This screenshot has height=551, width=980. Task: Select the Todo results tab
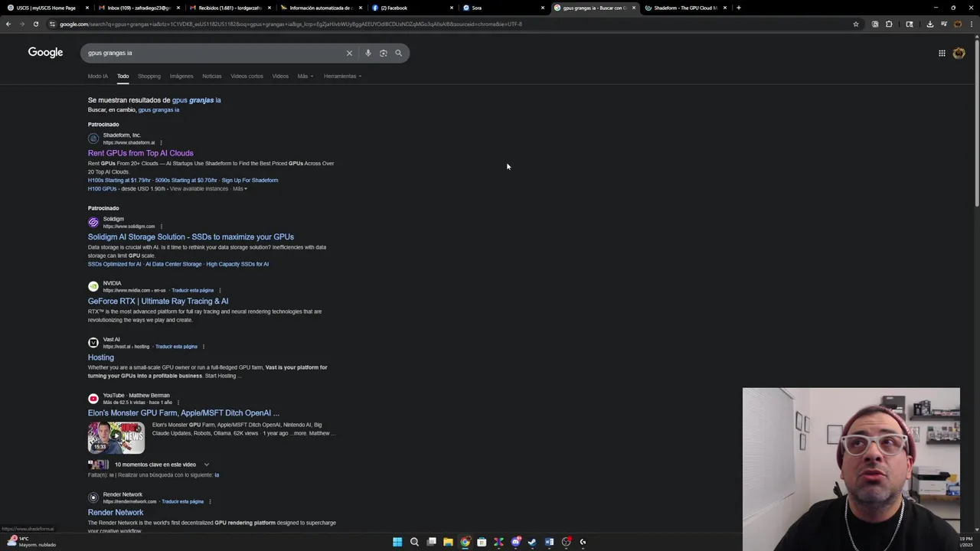[122, 76]
